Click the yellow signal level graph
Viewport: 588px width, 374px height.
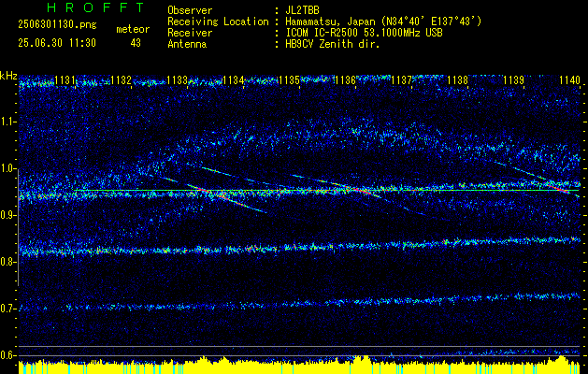299,366
